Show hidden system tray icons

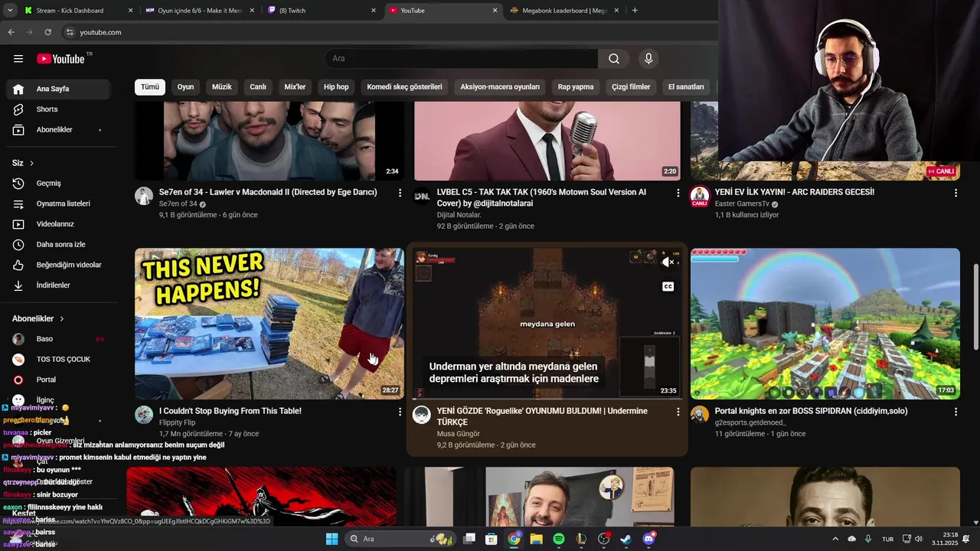(835, 539)
